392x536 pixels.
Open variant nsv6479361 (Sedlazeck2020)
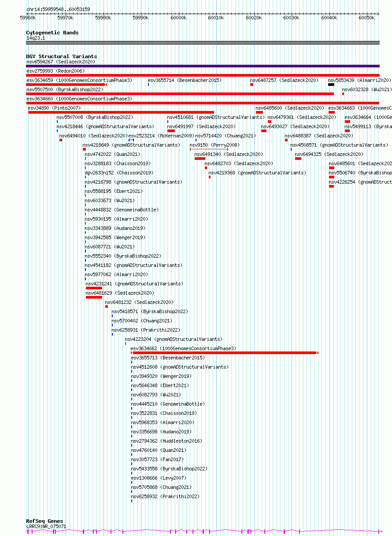pos(302,117)
